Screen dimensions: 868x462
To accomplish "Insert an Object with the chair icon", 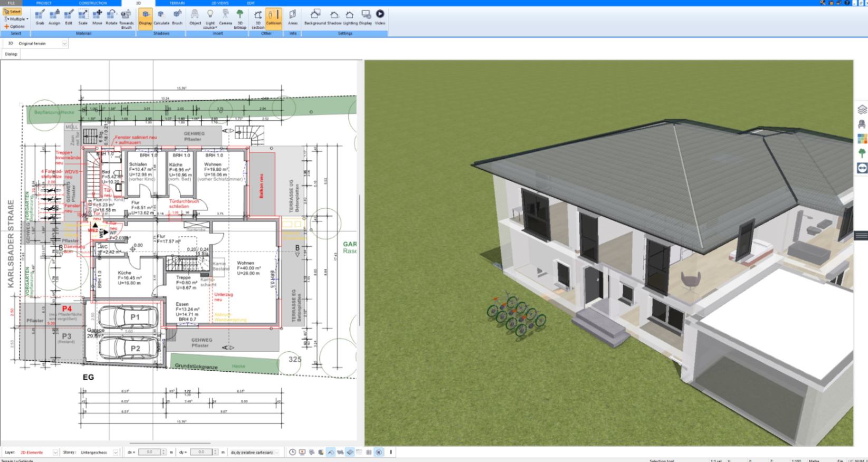I will pos(195,17).
